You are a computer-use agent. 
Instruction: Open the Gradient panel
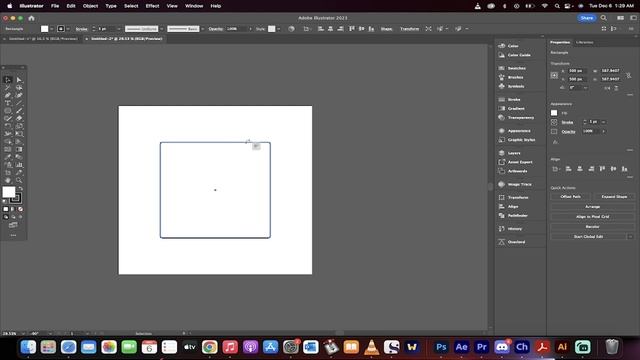pos(516,109)
